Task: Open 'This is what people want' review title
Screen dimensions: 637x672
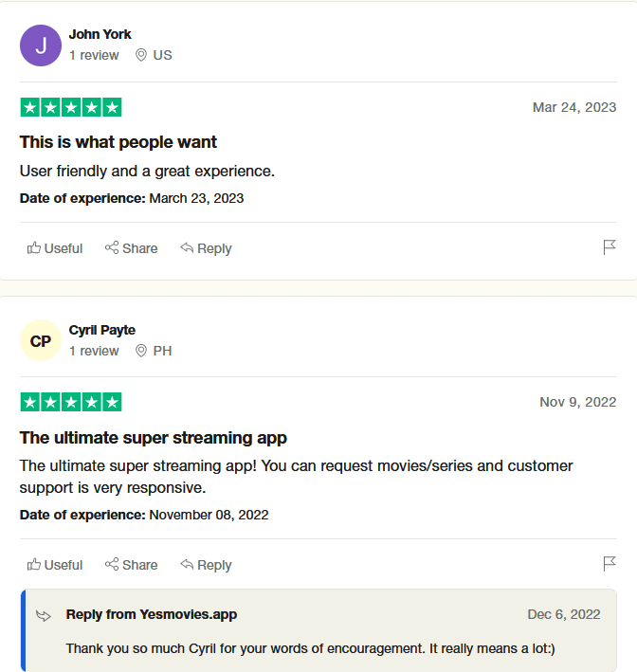Action: click(118, 142)
